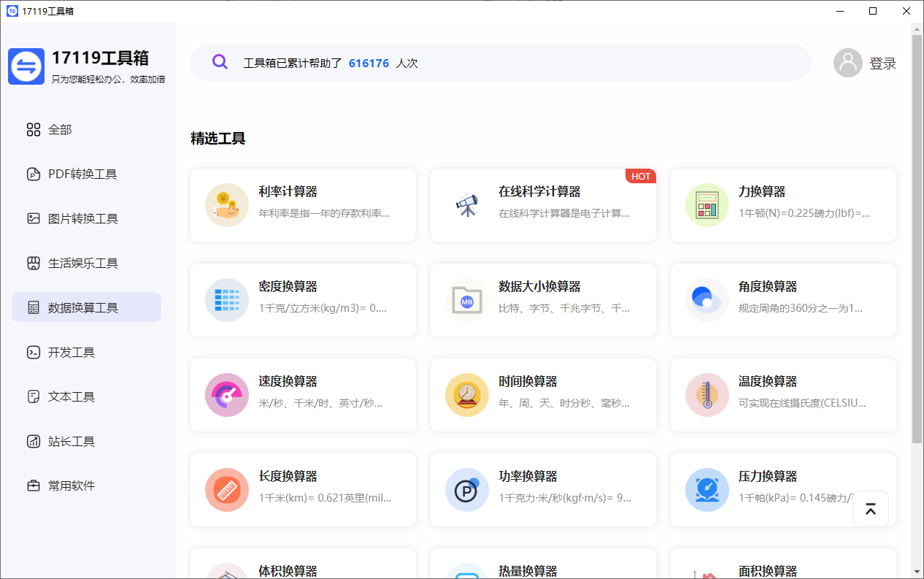This screenshot has width=924, height=579.
Task: Open the 利率计算器 tool title
Action: tap(288, 192)
